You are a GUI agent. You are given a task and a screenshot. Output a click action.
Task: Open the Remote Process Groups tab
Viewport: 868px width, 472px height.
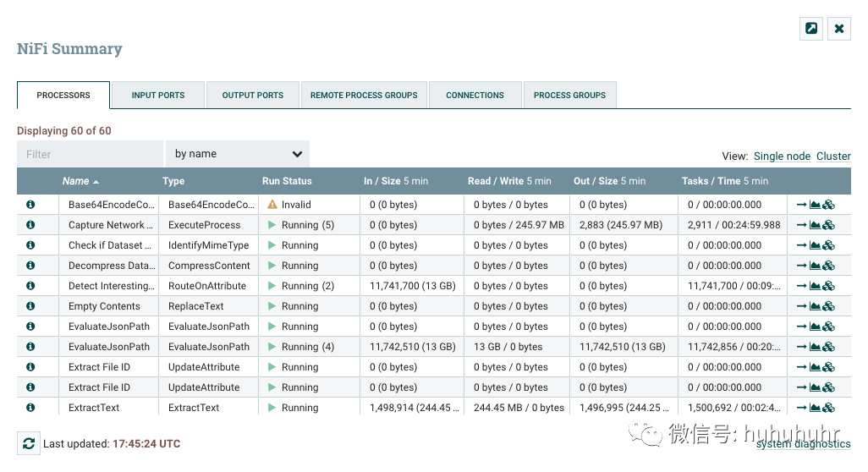[x=365, y=96]
